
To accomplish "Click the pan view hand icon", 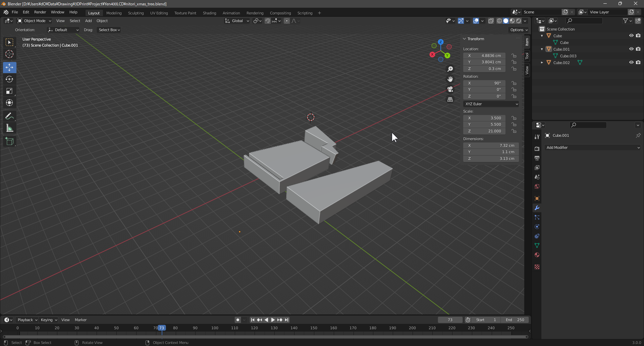I will (x=450, y=79).
